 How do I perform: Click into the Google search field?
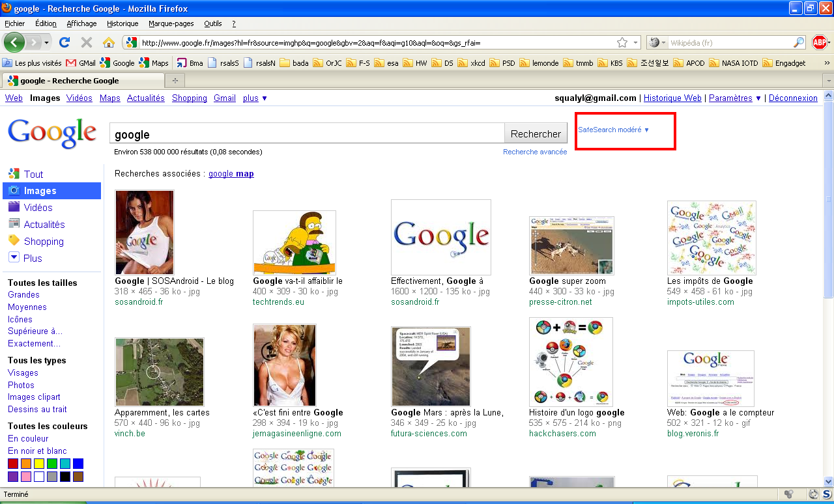click(x=306, y=134)
